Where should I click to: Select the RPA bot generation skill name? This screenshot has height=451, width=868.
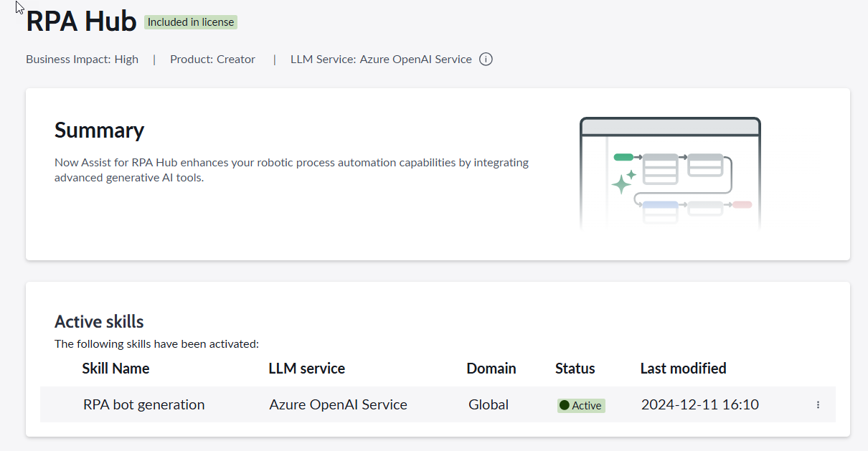(x=143, y=405)
